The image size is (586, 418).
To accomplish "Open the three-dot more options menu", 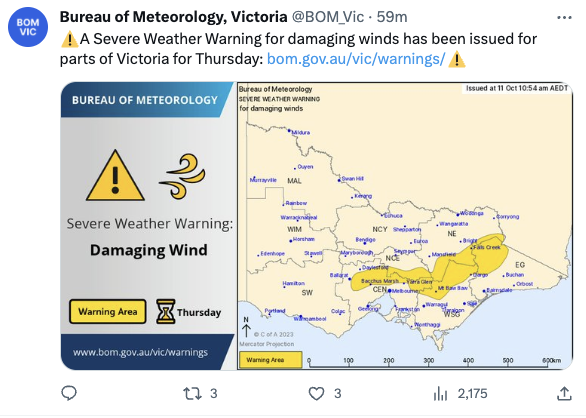I will pos(564,17).
